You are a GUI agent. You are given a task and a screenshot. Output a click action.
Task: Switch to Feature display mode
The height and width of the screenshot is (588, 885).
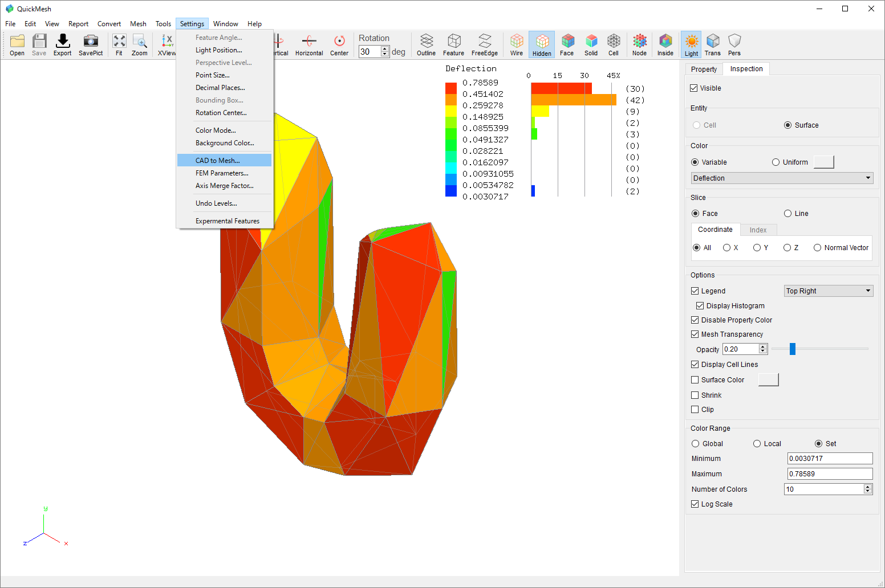tap(453, 44)
